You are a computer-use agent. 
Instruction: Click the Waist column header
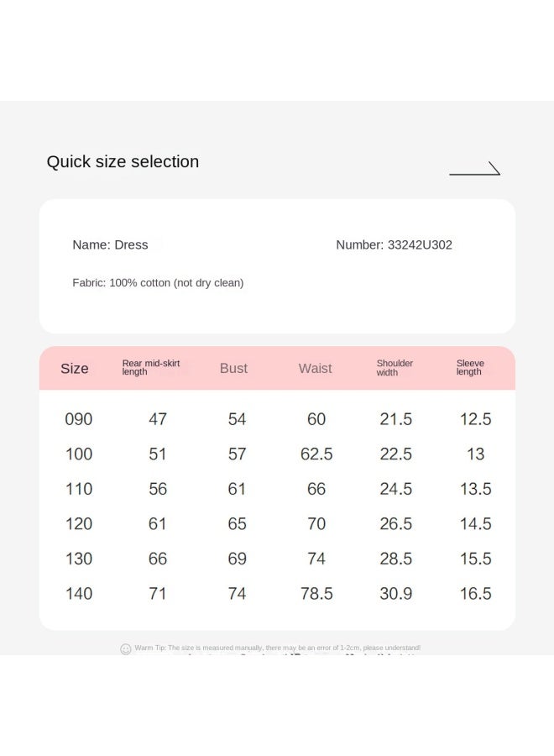tap(315, 369)
